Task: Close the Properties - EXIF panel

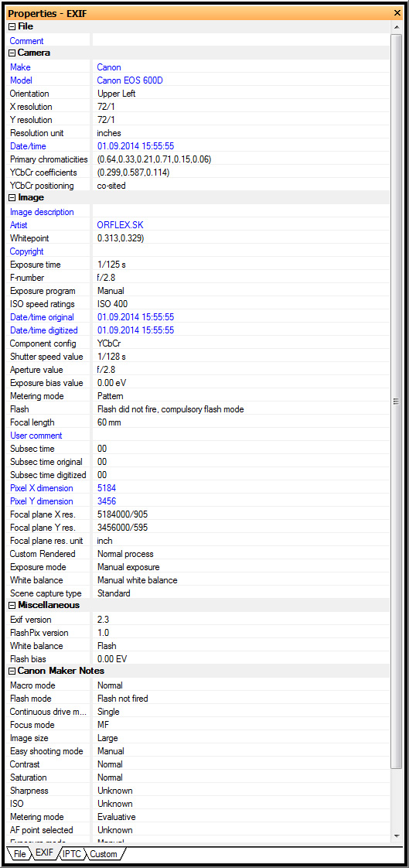Action: 397,12
